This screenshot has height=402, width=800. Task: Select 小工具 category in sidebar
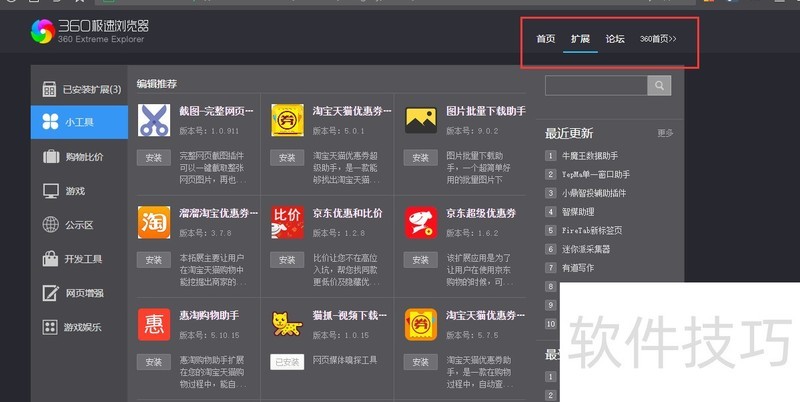pyautogui.click(x=79, y=122)
